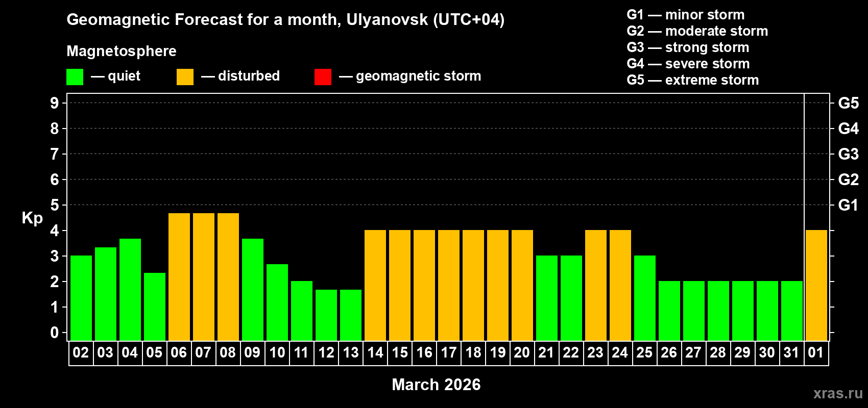868x408 pixels.
Task: Click the 'G4 — severe storm' legend text
Action: [x=688, y=64]
